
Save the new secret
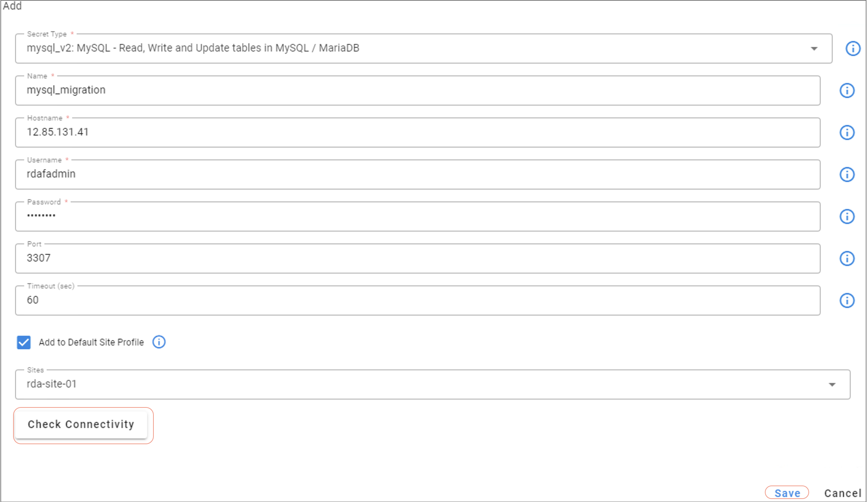point(787,493)
